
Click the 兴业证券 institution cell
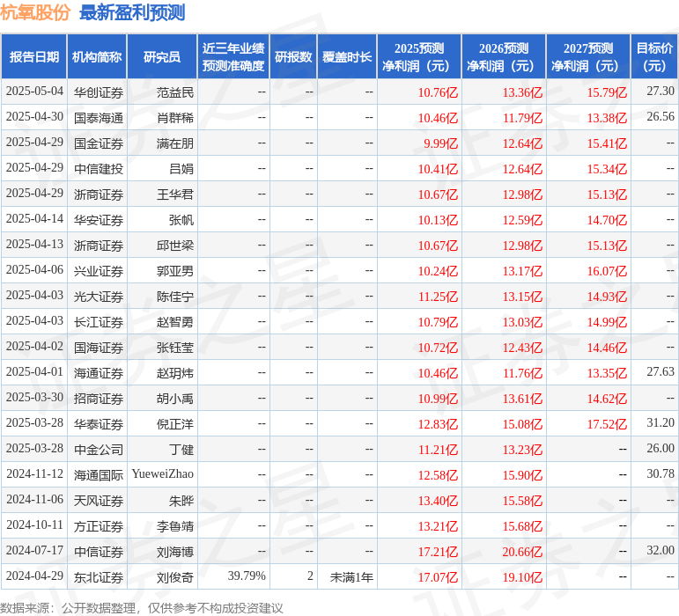[99, 271]
